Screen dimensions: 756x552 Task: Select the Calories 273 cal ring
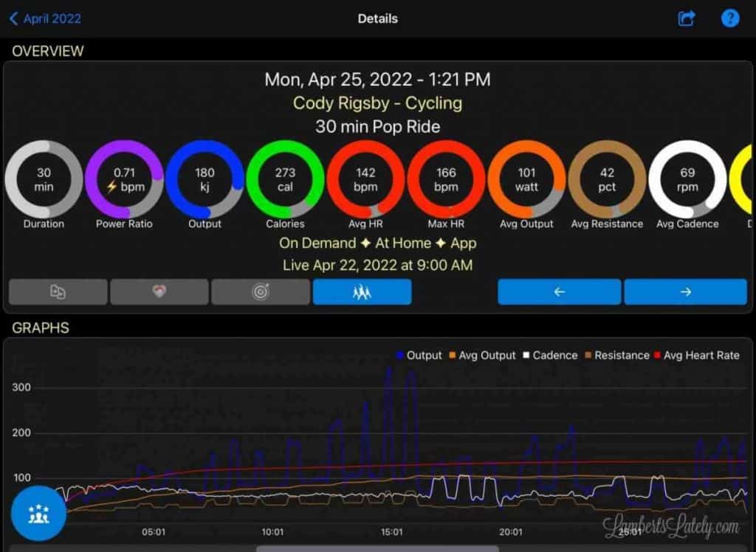coord(285,179)
